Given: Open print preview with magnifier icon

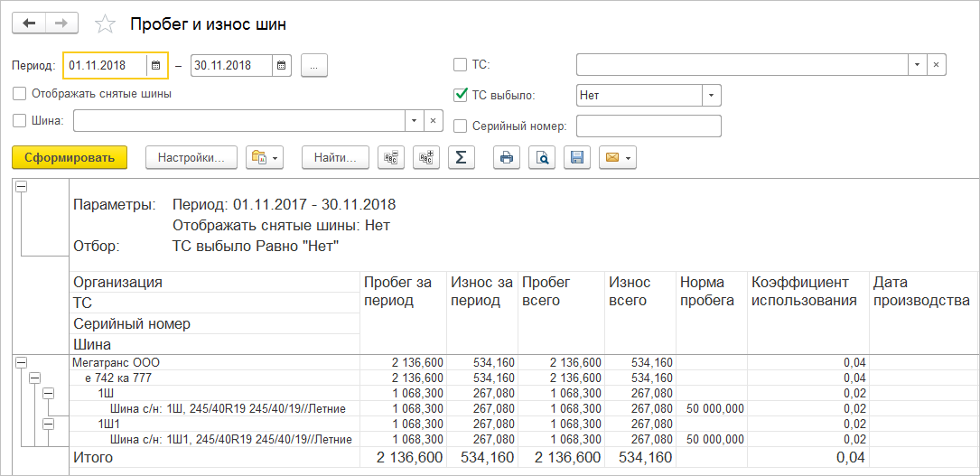Looking at the screenshot, I should point(542,157).
